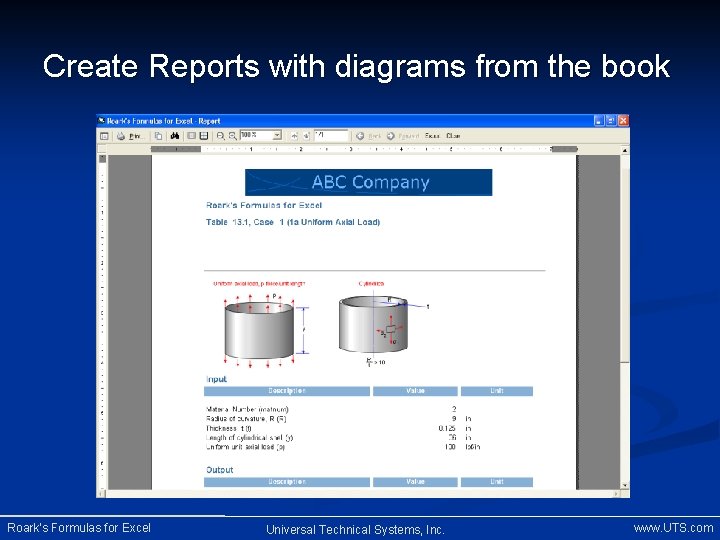Minimize the Report window
The height and width of the screenshot is (540, 720).
pyautogui.click(x=599, y=121)
